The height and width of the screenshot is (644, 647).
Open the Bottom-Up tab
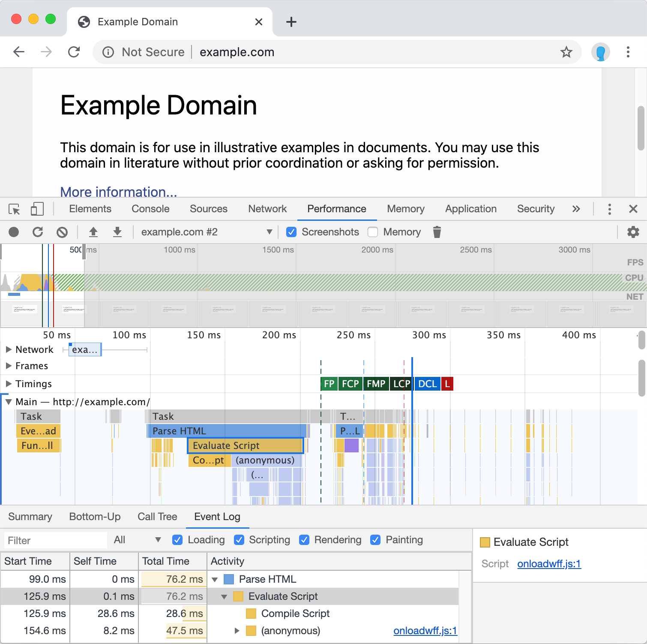(x=95, y=517)
